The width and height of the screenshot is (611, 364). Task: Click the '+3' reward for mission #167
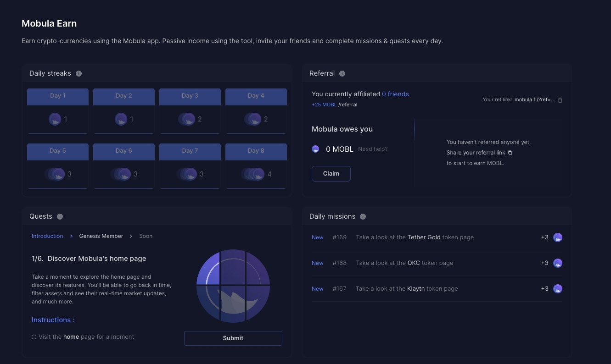point(544,289)
